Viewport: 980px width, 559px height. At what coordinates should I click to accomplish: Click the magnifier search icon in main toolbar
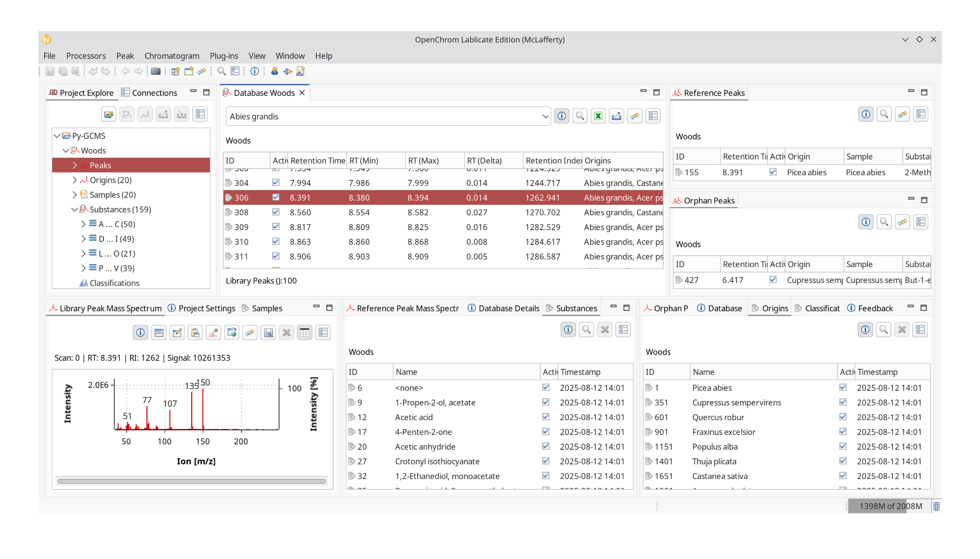point(221,72)
